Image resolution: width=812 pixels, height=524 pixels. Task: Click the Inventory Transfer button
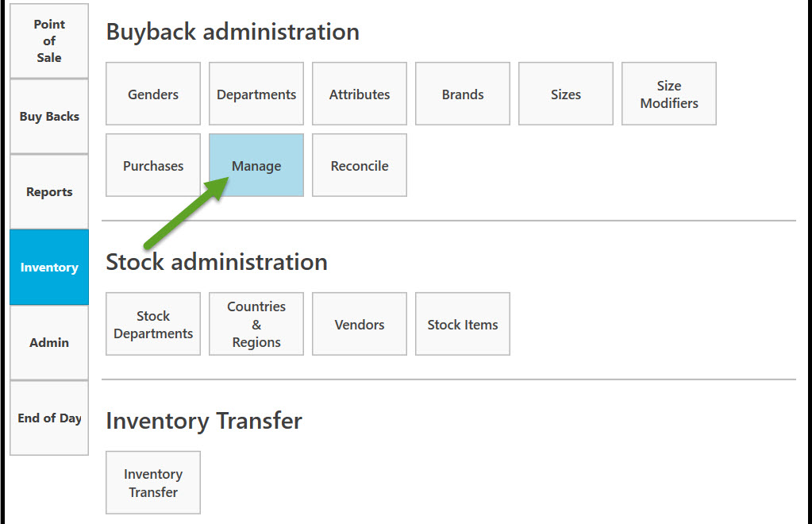click(x=153, y=484)
